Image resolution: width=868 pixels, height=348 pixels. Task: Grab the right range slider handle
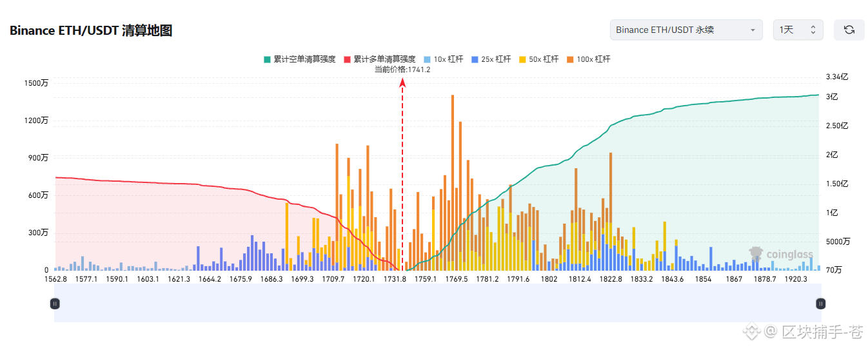820,304
